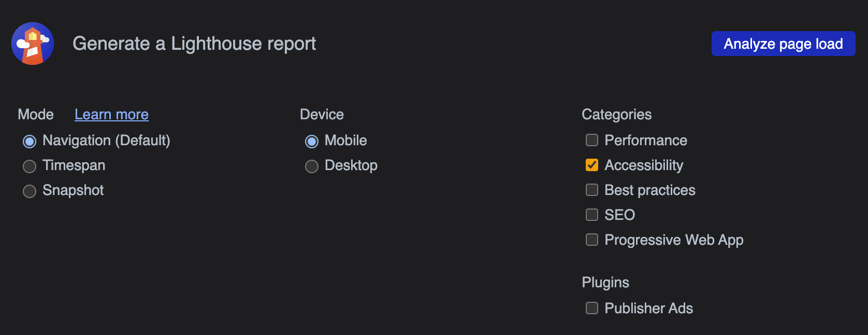The height and width of the screenshot is (335, 868).
Task: Click the Lighthouse logo icon
Action: tap(33, 44)
